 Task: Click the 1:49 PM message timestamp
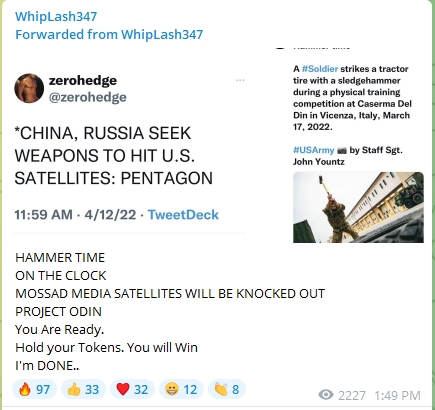[x=397, y=396]
